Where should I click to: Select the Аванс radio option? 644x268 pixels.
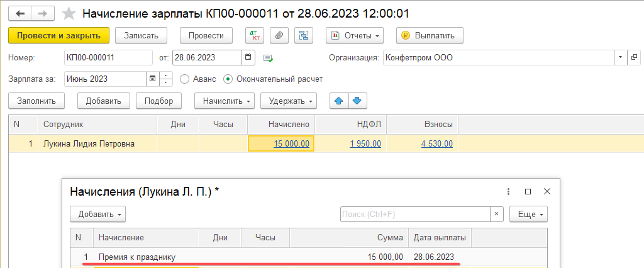coord(184,79)
